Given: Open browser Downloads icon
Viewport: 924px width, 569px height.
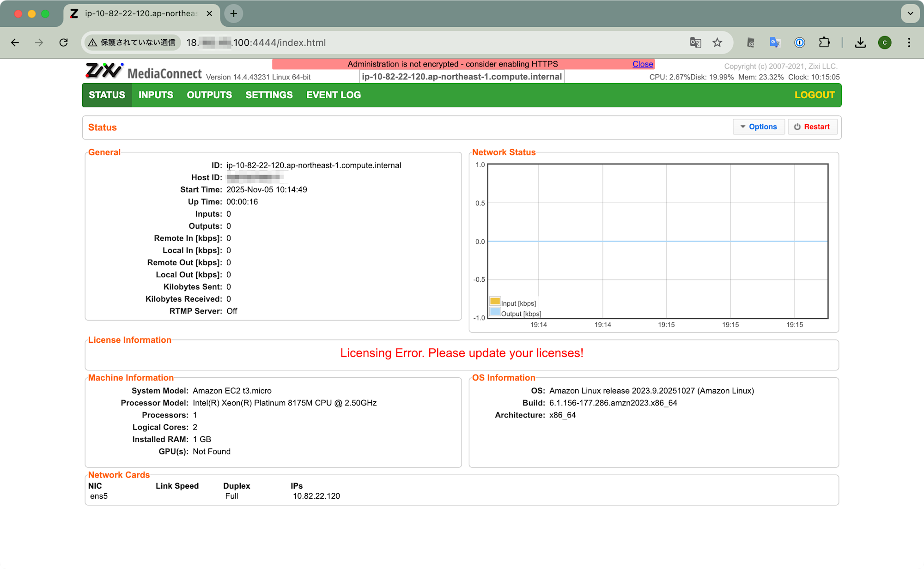Looking at the screenshot, I should click(x=860, y=42).
